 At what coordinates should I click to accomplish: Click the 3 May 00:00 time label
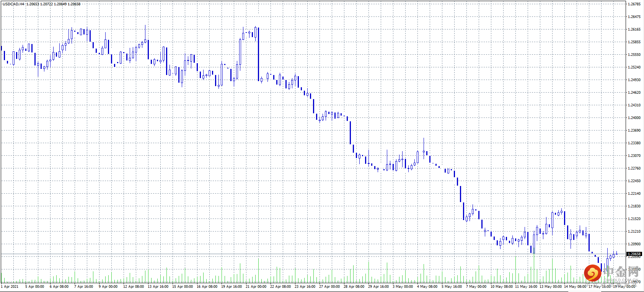(403, 287)
